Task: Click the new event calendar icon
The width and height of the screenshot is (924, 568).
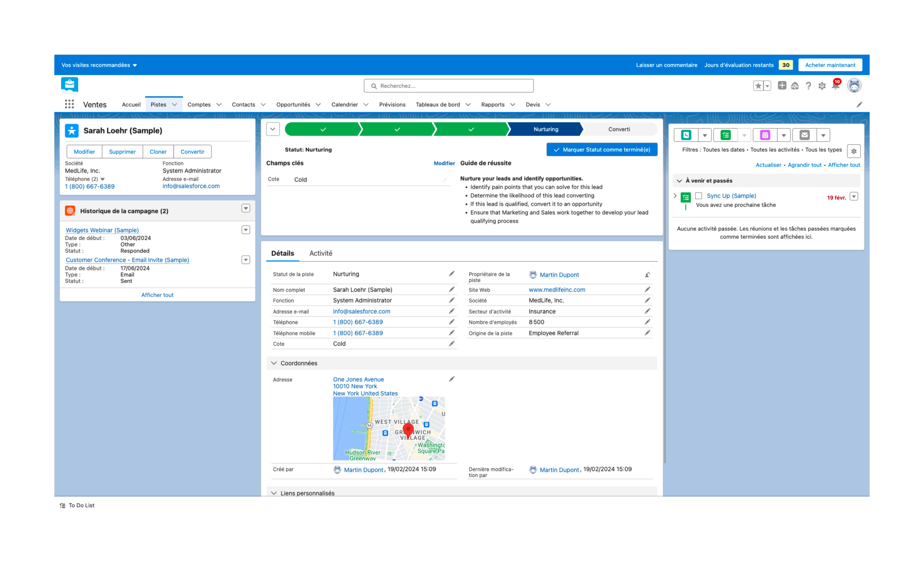Action: point(765,135)
